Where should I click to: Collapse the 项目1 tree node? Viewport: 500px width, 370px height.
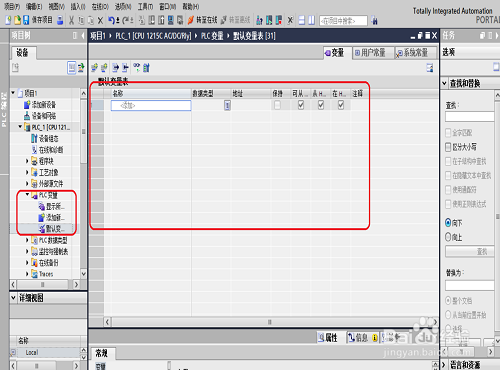(13, 93)
